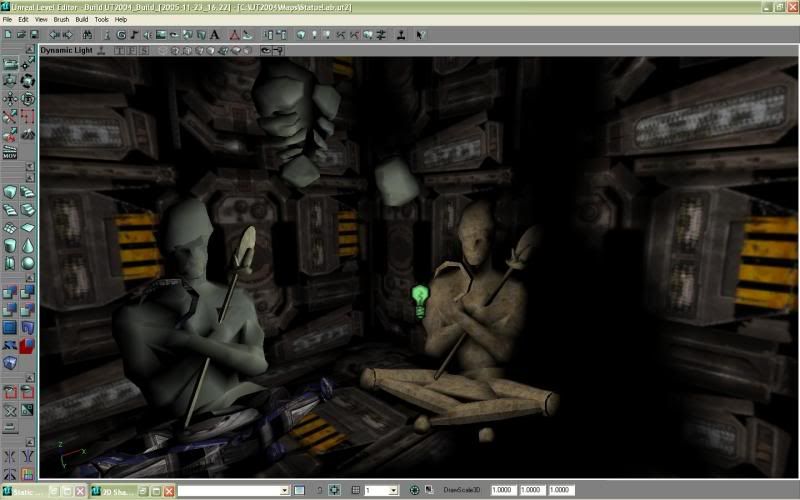Open the Actor Class browser
The height and width of the screenshot is (500, 800).
click(107, 35)
